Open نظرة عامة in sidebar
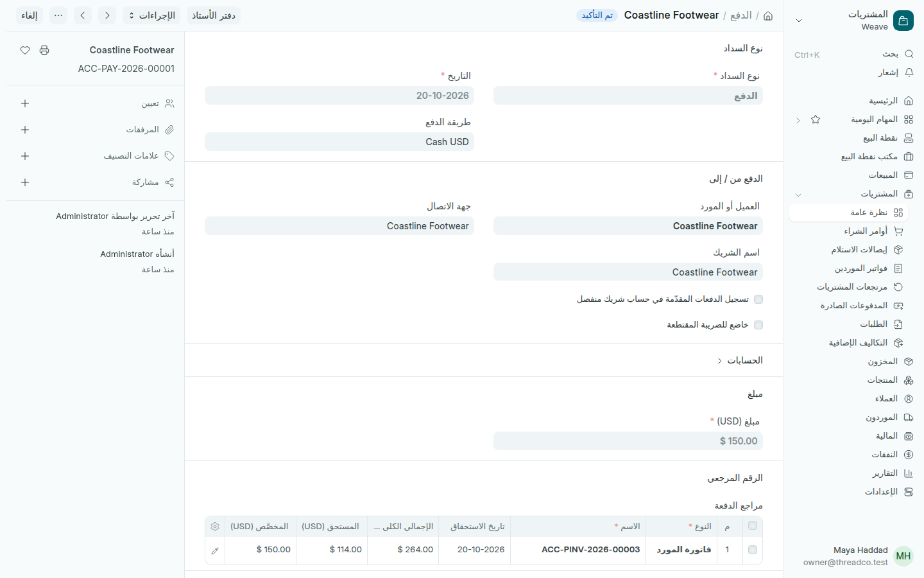924x578 pixels. click(848, 213)
